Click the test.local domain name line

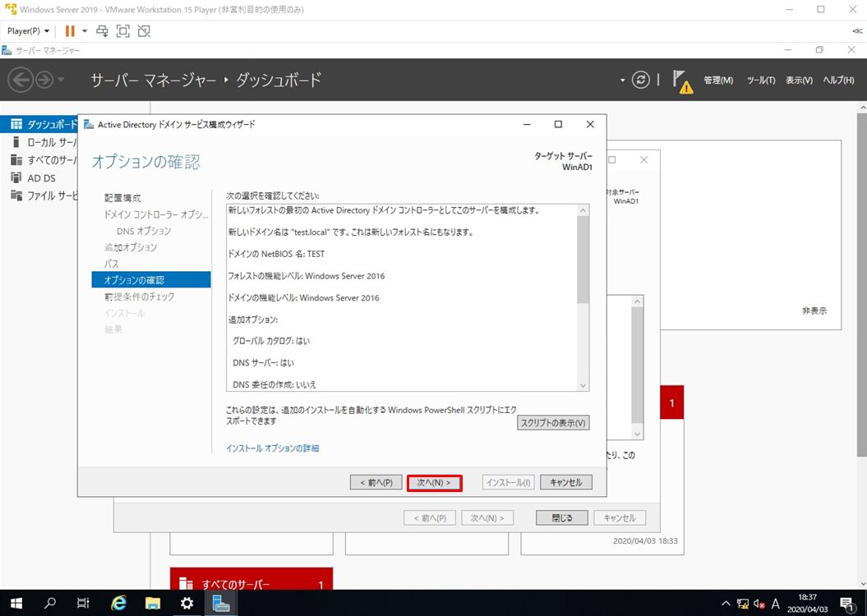coord(351,232)
